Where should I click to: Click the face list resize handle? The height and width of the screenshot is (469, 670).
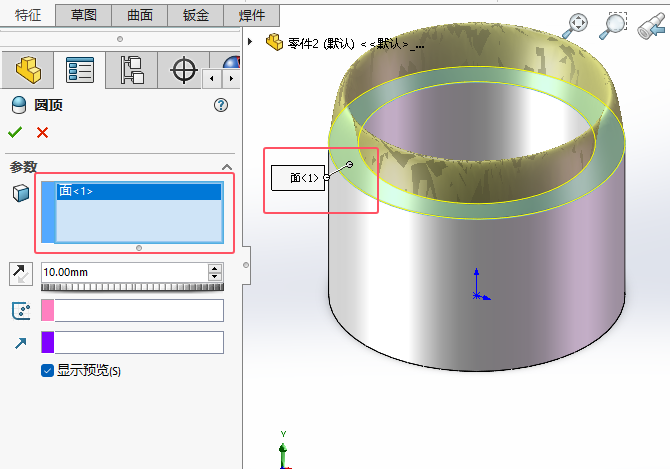tap(139, 248)
